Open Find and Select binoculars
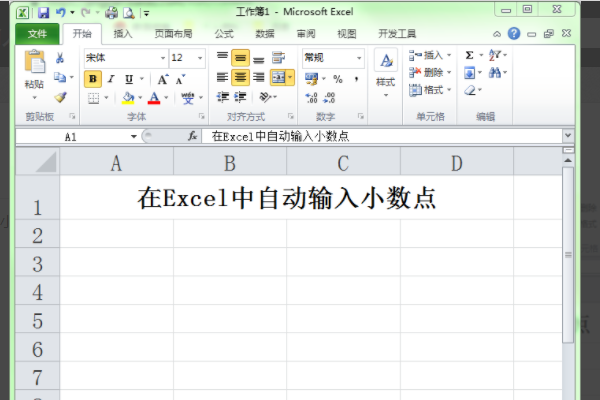 click(x=495, y=73)
